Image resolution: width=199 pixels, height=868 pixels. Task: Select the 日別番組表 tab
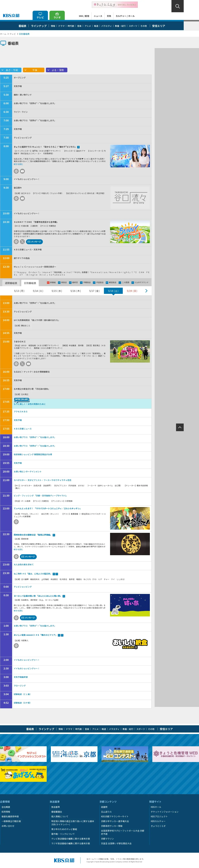click(30, 283)
